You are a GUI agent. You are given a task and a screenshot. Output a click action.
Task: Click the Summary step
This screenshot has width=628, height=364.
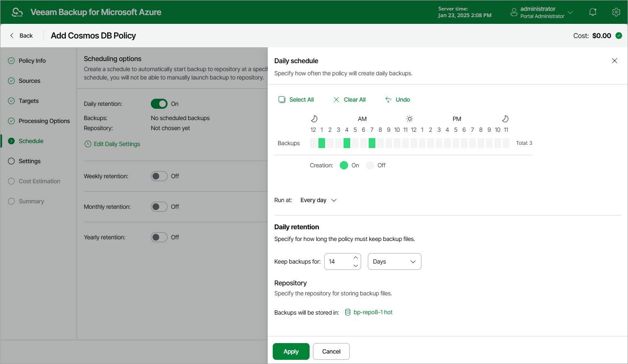31,201
